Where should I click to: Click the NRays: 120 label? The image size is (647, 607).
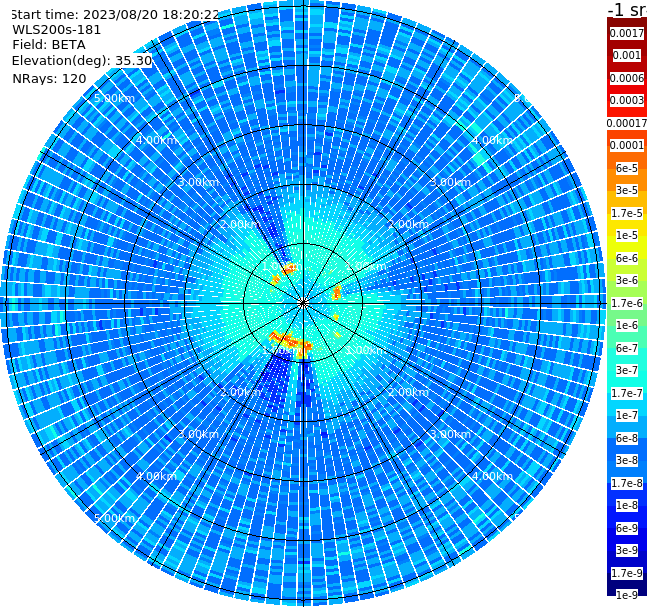(x=49, y=78)
